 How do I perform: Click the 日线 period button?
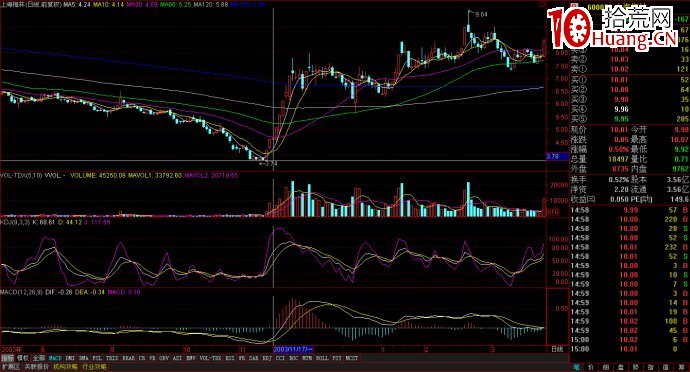coord(557,349)
